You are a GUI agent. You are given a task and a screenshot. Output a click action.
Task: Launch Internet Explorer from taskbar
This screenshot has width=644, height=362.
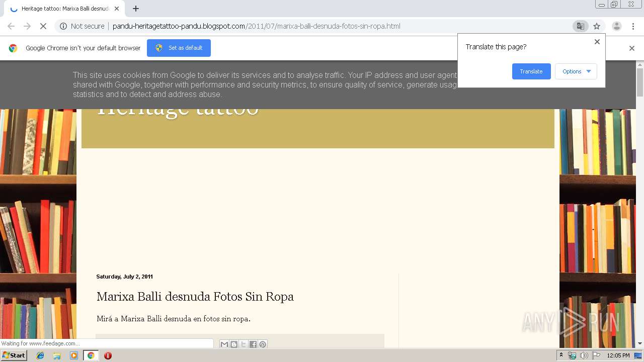(x=40, y=355)
